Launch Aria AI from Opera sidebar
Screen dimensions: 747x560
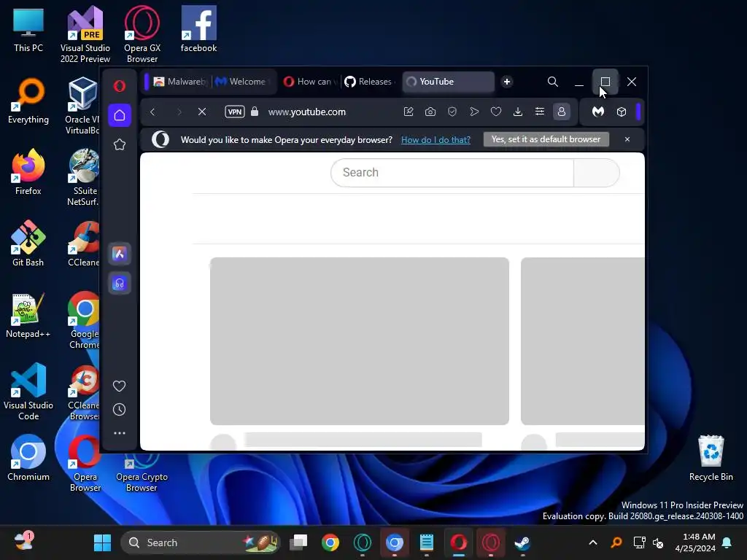120,254
